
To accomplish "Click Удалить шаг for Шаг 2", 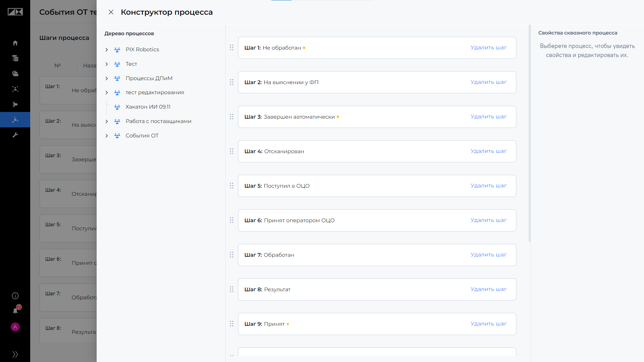I will point(488,82).
